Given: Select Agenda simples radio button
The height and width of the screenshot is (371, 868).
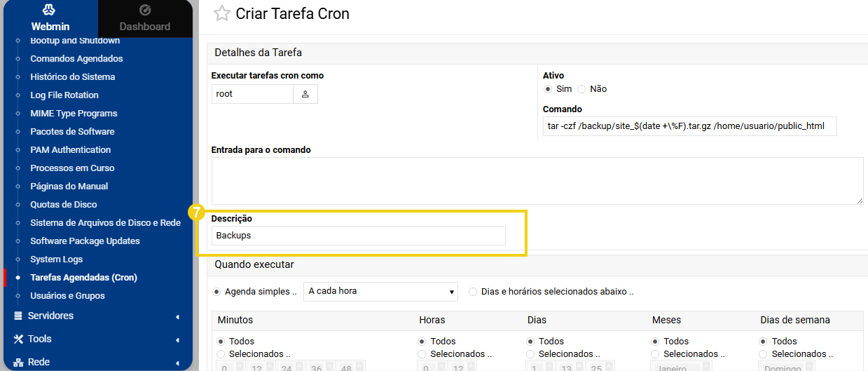Looking at the screenshot, I should [218, 292].
